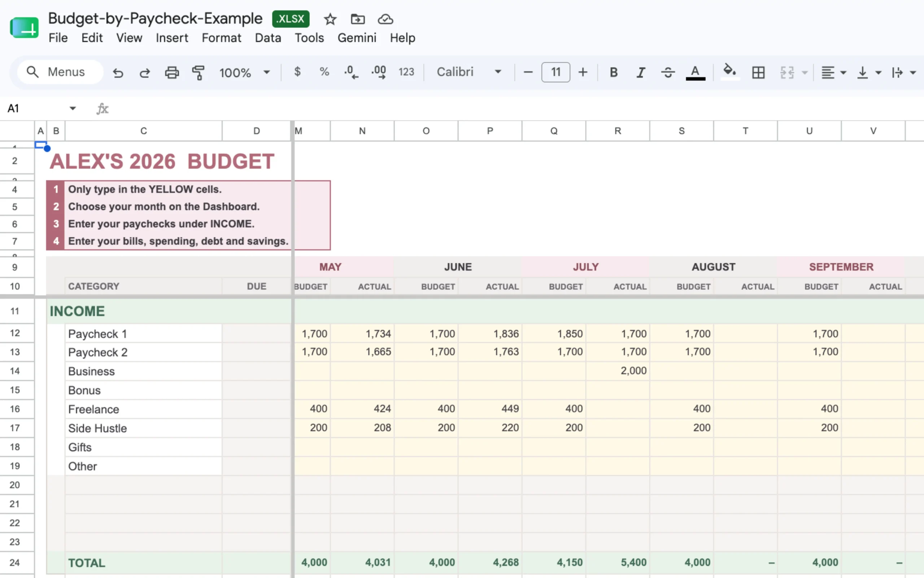Toggle bold formatting
Image resolution: width=924 pixels, height=578 pixels.
(614, 72)
